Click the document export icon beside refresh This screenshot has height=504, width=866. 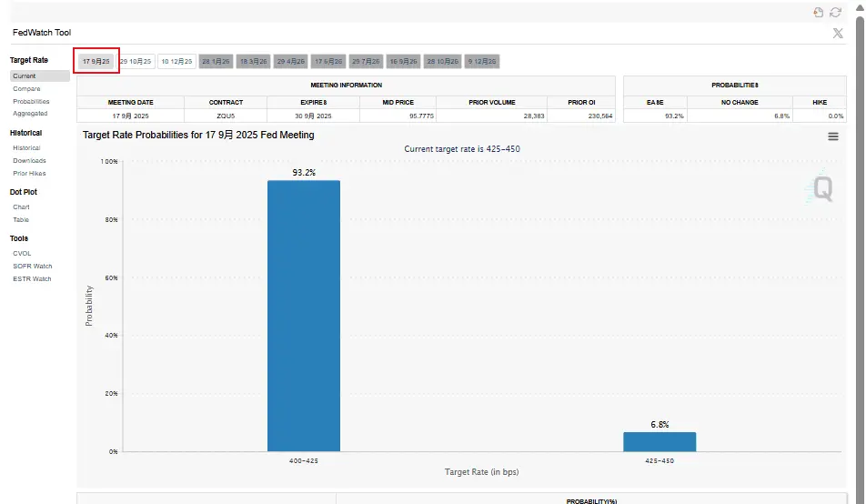pos(818,12)
